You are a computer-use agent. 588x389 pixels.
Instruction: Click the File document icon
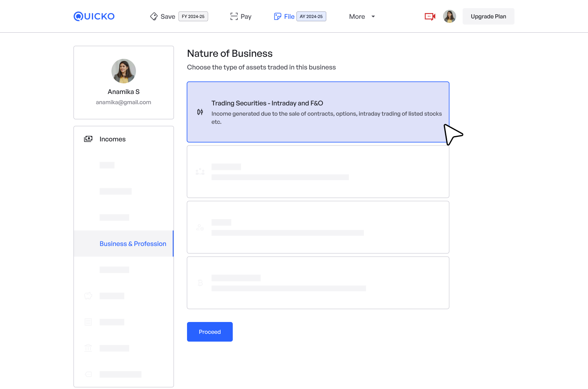tap(278, 16)
